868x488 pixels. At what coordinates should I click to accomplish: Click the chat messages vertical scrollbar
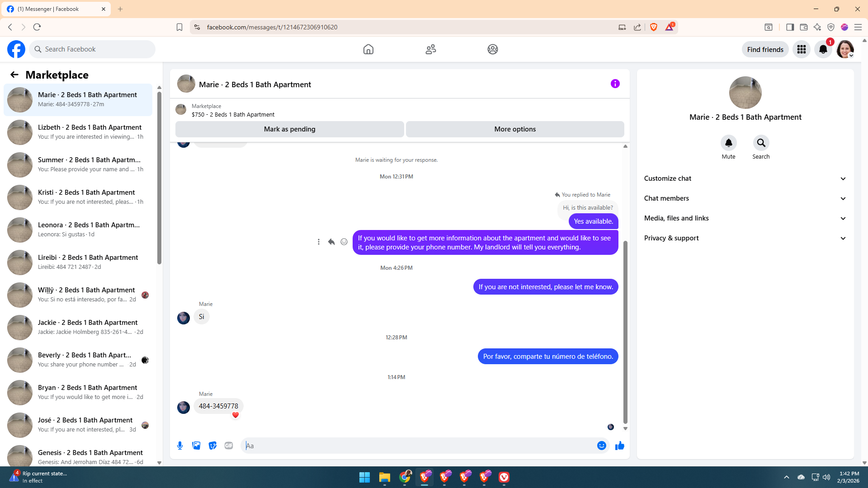point(625,332)
